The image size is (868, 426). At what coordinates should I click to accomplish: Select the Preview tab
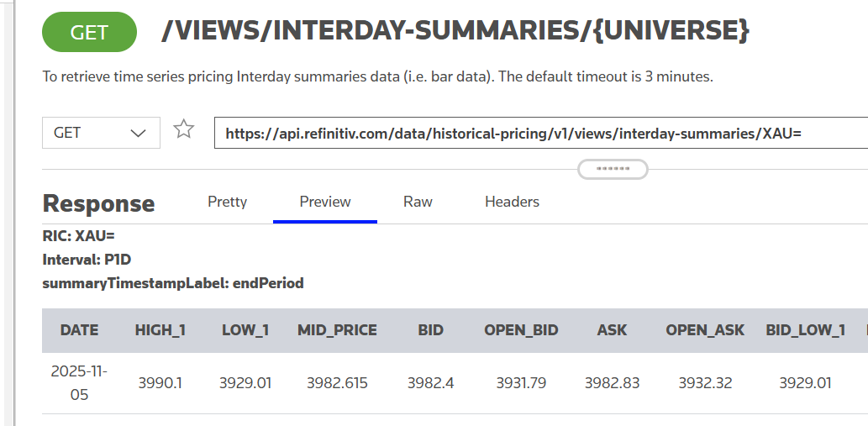tap(325, 202)
